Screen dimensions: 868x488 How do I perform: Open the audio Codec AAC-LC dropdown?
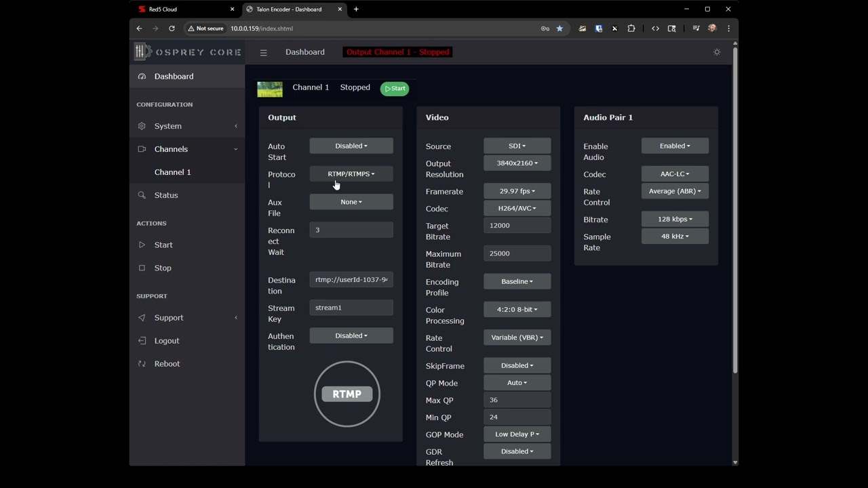click(675, 174)
